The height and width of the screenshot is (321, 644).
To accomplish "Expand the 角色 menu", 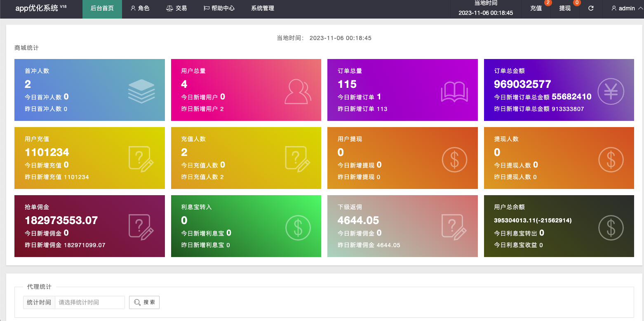I will (x=140, y=8).
